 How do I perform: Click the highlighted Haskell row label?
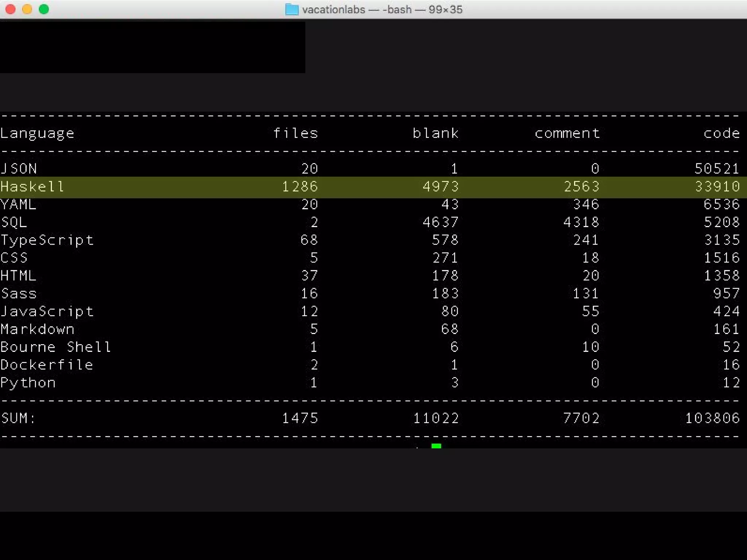point(32,187)
